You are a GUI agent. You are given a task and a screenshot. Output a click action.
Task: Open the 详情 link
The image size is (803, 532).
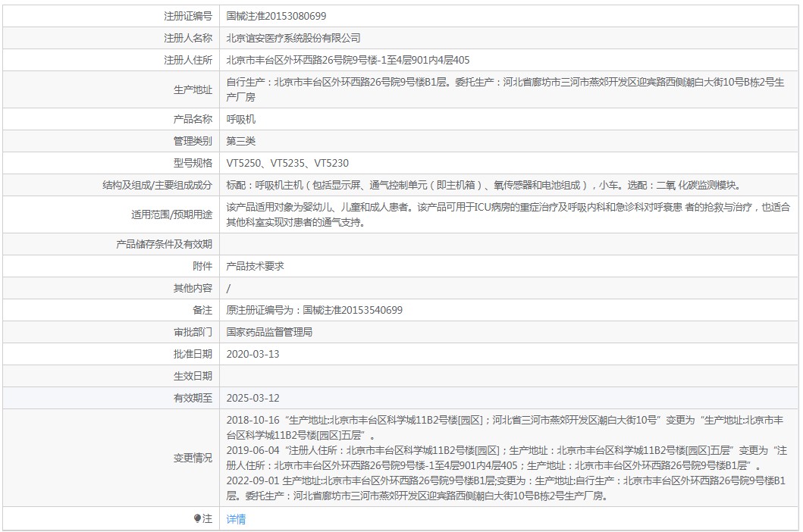pos(236,518)
